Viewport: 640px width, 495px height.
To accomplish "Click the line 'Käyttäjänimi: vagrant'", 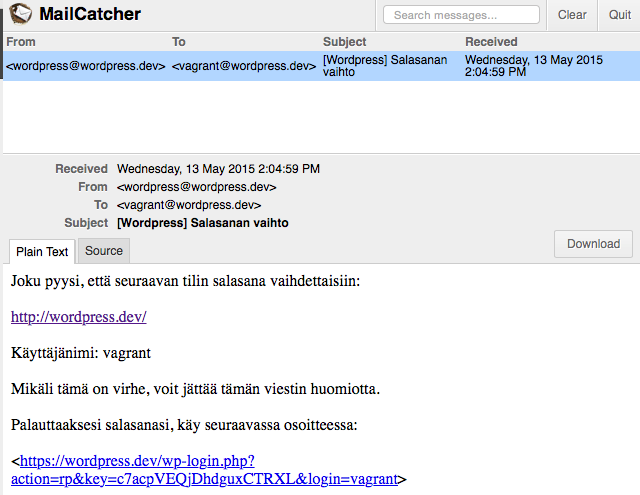I will pos(81,353).
